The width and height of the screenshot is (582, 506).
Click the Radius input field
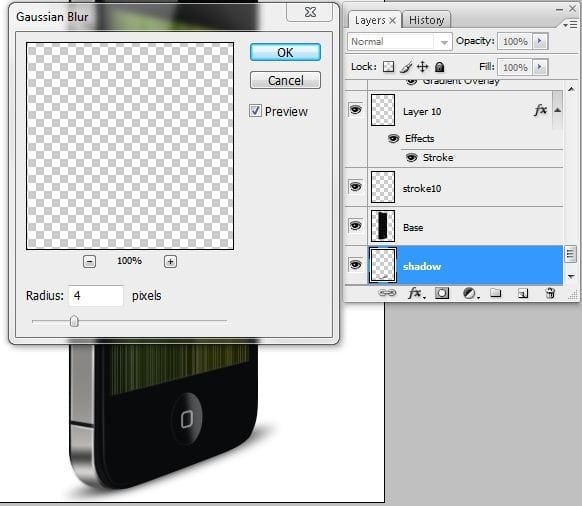(x=96, y=296)
